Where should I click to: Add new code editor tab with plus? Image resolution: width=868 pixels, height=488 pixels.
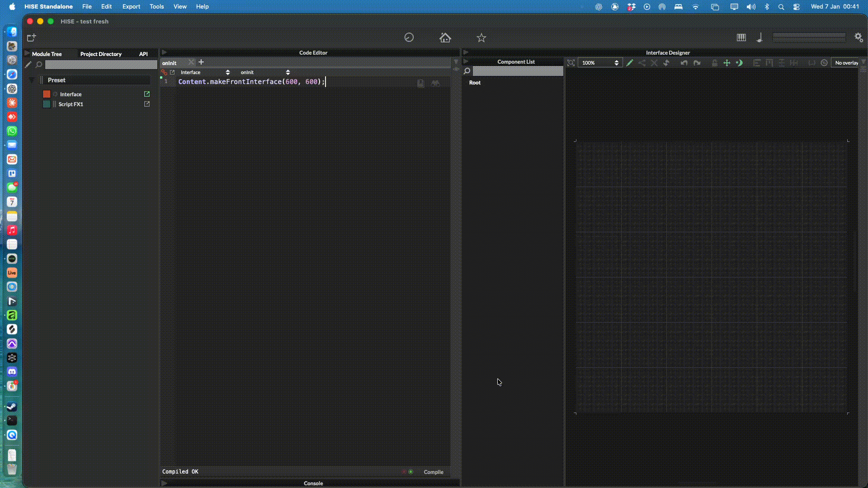[201, 62]
